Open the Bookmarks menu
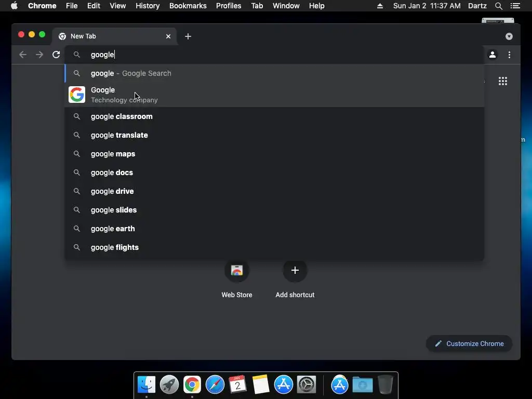Viewport: 532px width, 399px height. [188, 6]
